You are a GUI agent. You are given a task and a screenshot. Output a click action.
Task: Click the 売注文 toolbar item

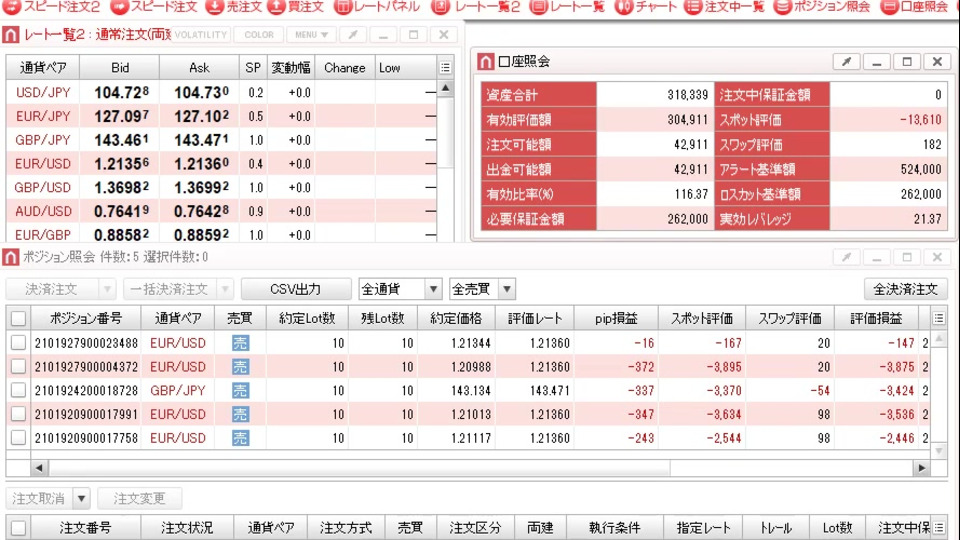tap(233, 7)
